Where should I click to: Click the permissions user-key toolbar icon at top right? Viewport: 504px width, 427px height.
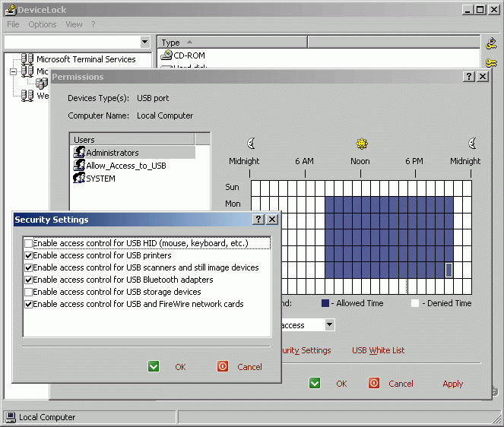[x=491, y=43]
